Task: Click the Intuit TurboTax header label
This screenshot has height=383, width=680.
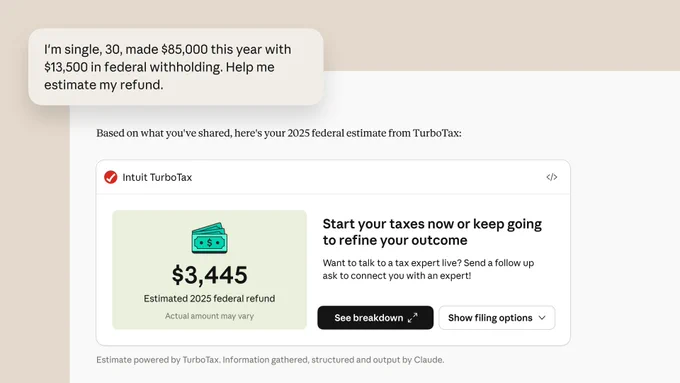Action: point(157,177)
